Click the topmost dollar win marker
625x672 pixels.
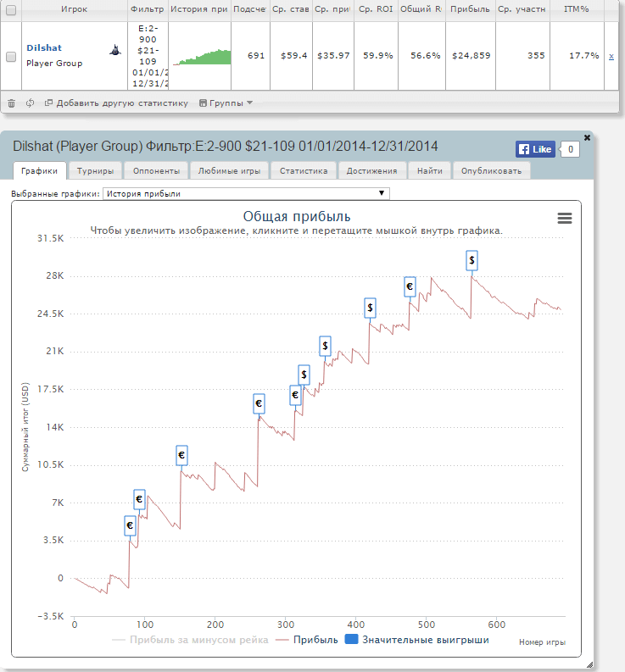(472, 260)
